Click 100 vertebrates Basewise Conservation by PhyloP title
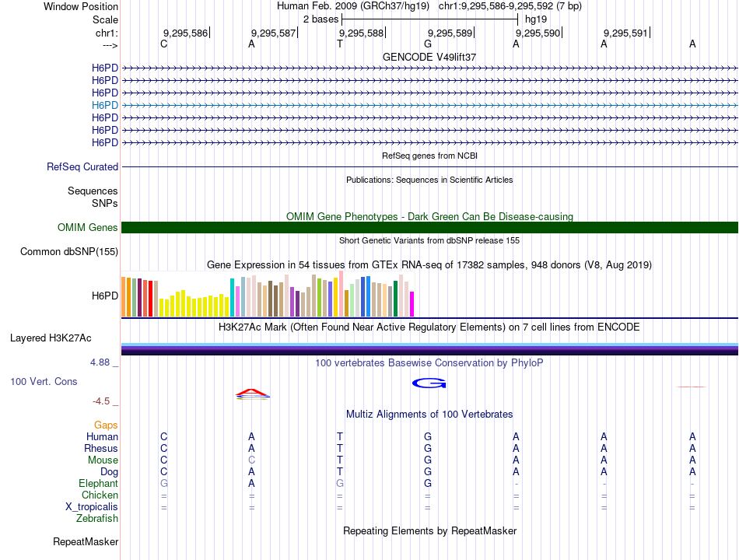Screen dimensions: 739x560 (429, 363)
